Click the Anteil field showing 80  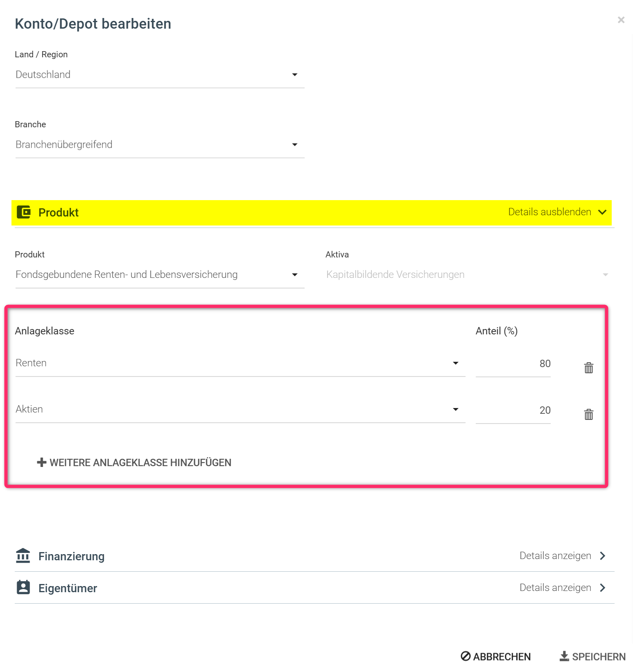[x=513, y=364]
